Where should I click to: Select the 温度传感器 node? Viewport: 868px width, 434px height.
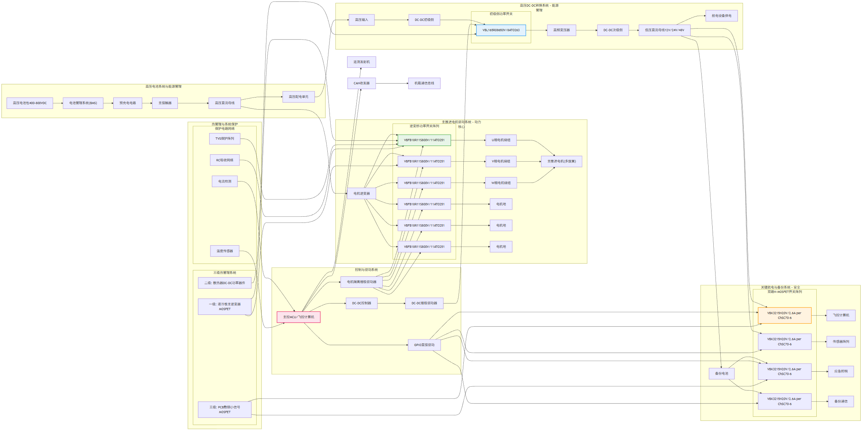(225, 251)
